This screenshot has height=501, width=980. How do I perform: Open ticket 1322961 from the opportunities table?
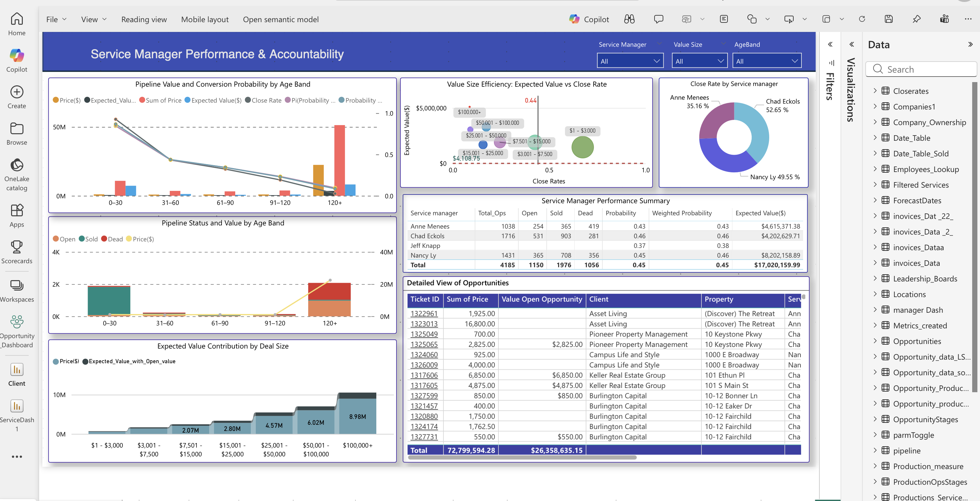[x=425, y=313]
